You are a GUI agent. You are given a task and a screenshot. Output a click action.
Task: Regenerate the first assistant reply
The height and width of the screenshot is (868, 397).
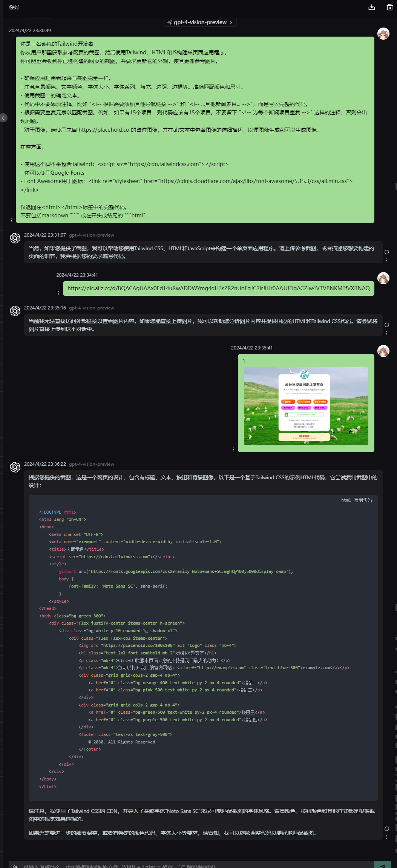click(x=386, y=252)
